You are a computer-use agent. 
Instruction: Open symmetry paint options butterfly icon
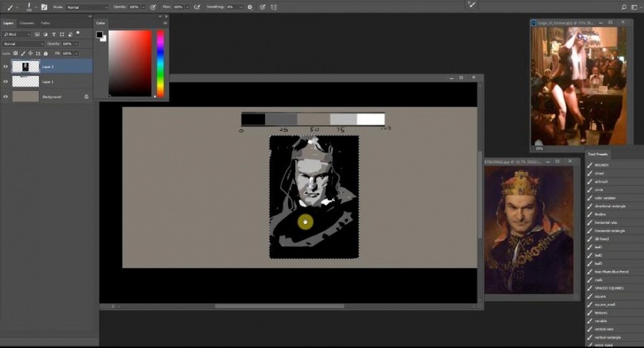click(x=274, y=7)
